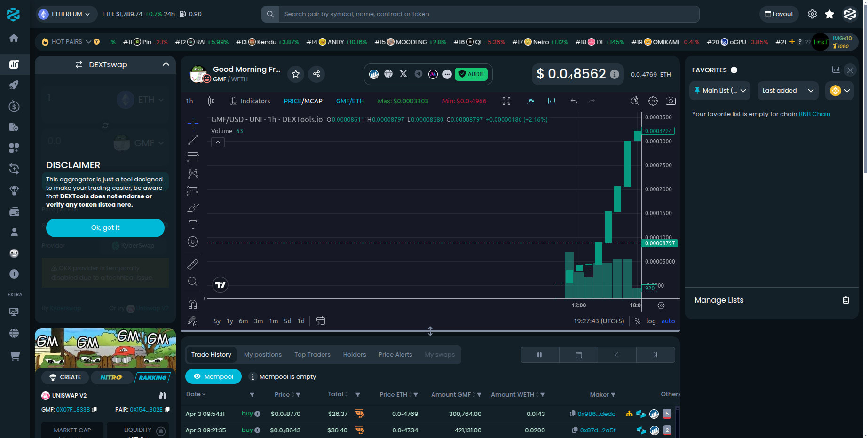Dismiss the disclaimer with Ok, got it
Screen dimensions: 868x438
(x=105, y=227)
